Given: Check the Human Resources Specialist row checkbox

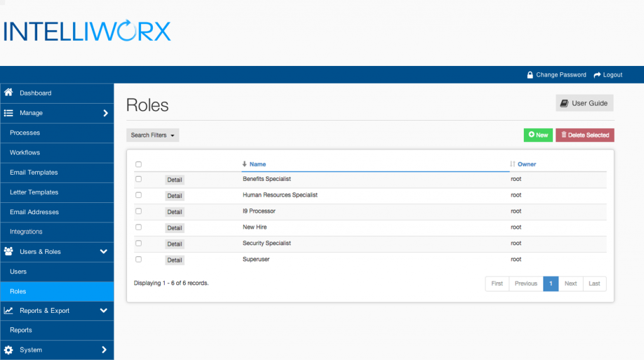Looking at the screenshot, I should tap(138, 195).
